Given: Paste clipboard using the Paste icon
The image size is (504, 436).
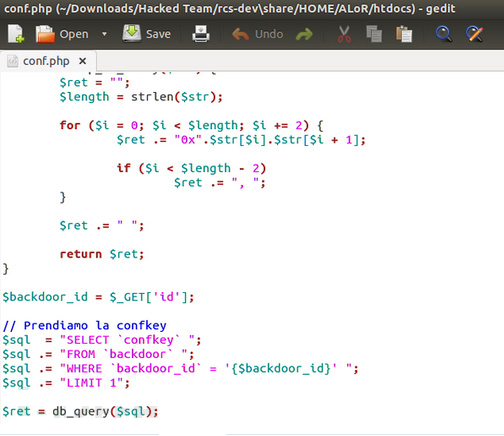Looking at the screenshot, I should click(x=404, y=34).
